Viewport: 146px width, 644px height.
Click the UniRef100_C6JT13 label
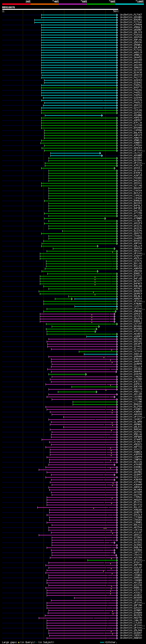click(131, 153)
